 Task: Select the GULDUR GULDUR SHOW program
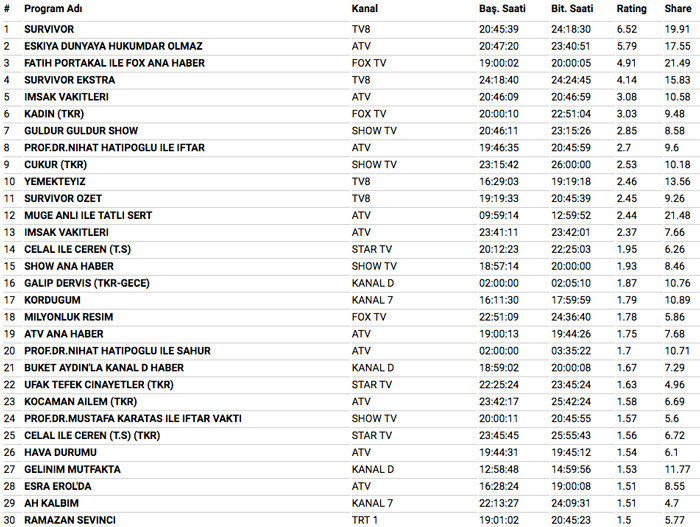[81, 131]
